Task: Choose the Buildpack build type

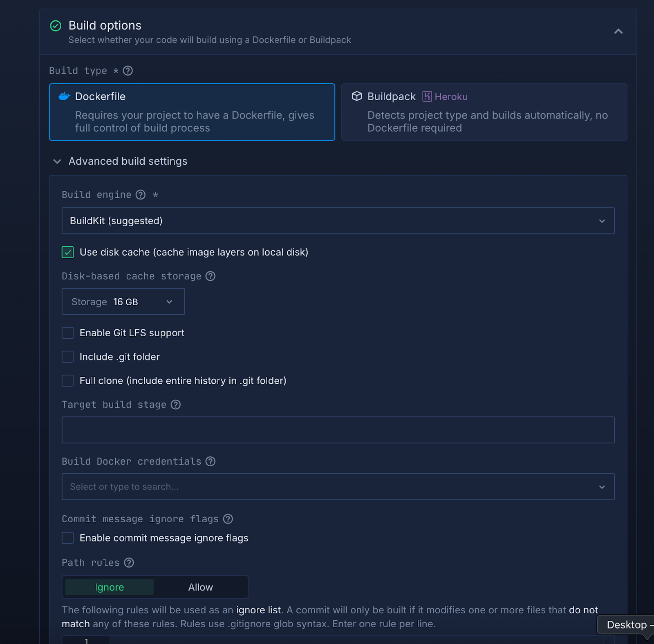Action: (x=484, y=112)
